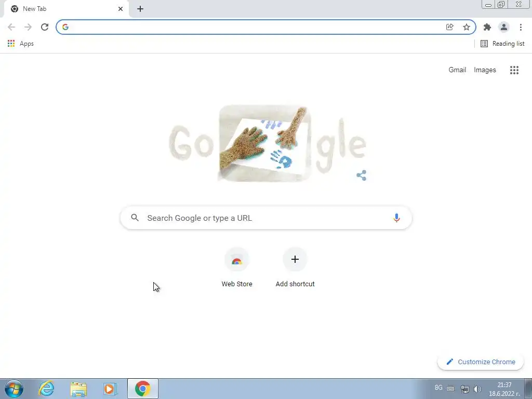Open Internet Explorer from the taskbar
532x399 pixels.
coord(46,389)
